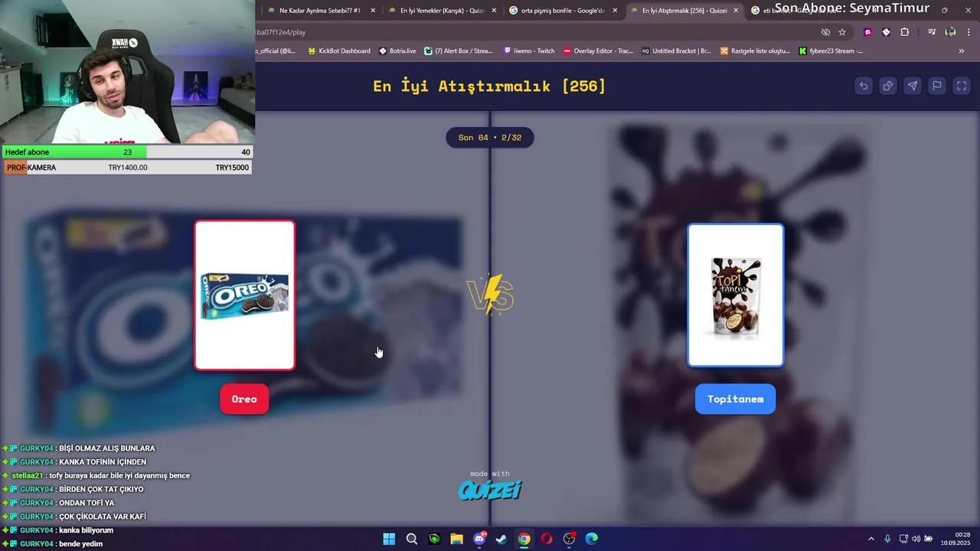Screen dimensions: 980x551
Task: Open Opera browser from the taskbar
Action: click(x=547, y=539)
